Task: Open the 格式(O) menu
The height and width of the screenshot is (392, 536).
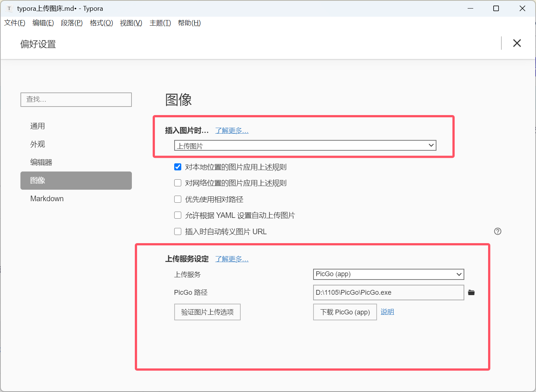Action: 101,23
